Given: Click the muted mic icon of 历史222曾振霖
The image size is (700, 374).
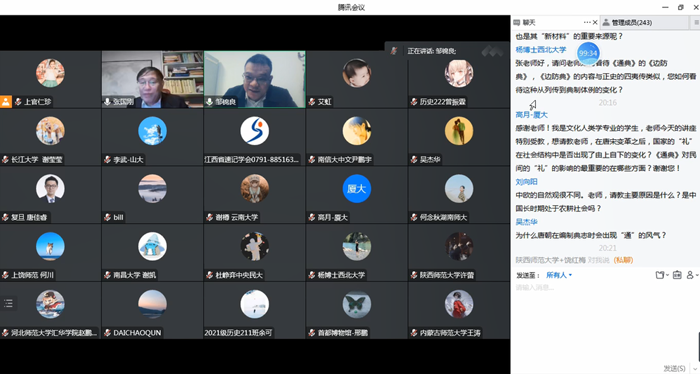Looking at the screenshot, I should 414,102.
